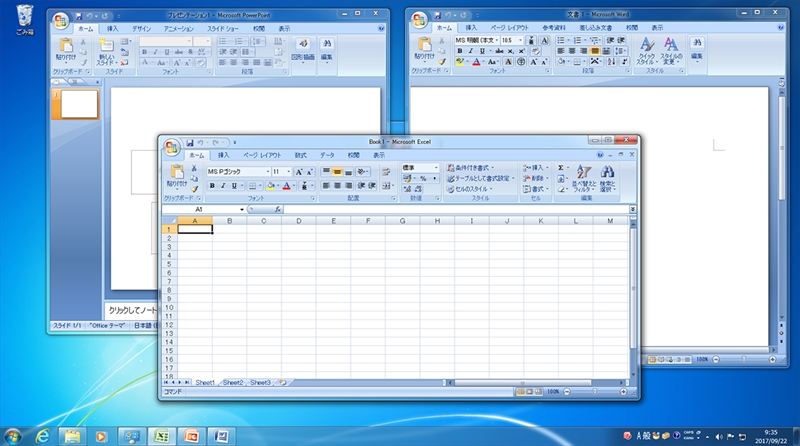Image resolution: width=800 pixels, height=446 pixels.
Task: Click the Wrap Text icon in Excel
Action: coord(386,172)
